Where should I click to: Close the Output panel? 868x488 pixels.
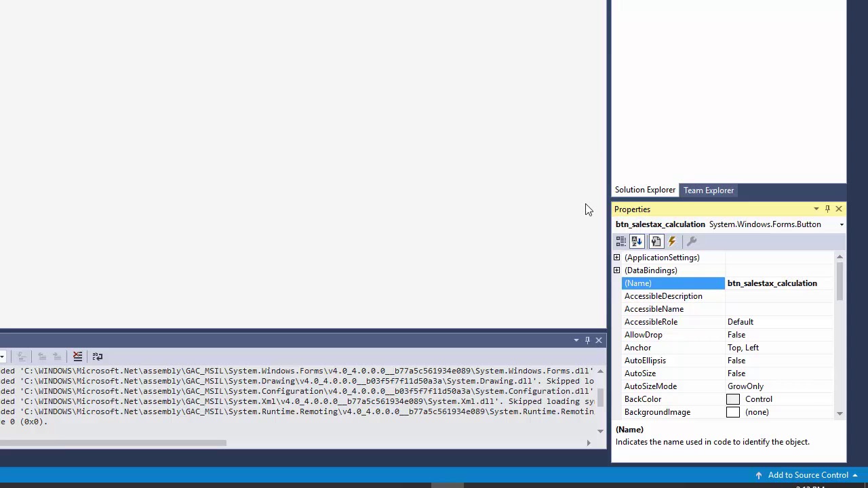(x=599, y=340)
